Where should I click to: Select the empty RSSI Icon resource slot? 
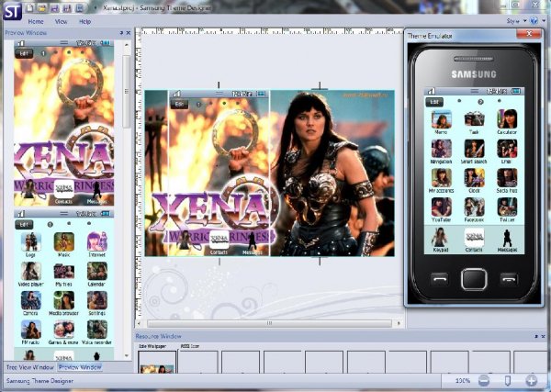pyautogui.click(x=198, y=362)
